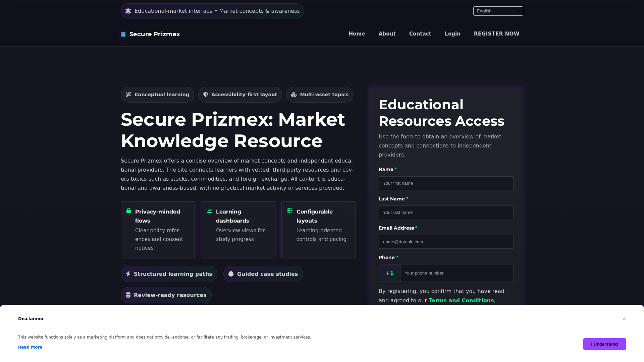Close the Disclaimer banner with X

tap(624, 319)
